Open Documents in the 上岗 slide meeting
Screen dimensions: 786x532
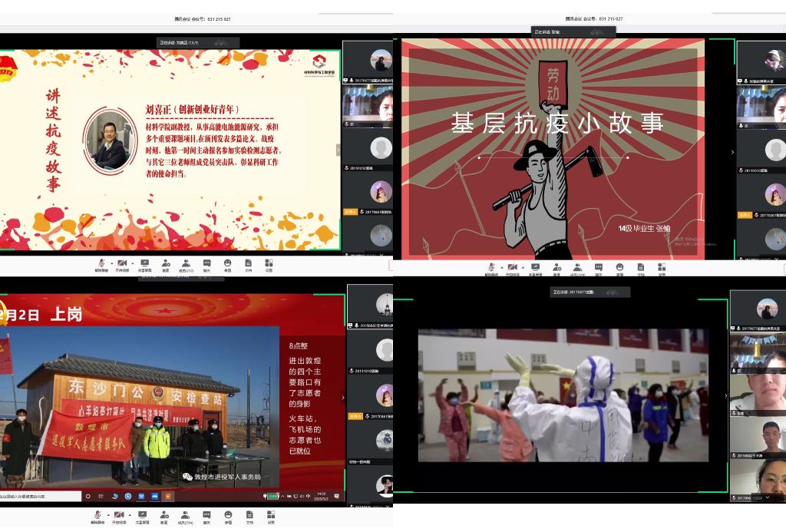249,517
